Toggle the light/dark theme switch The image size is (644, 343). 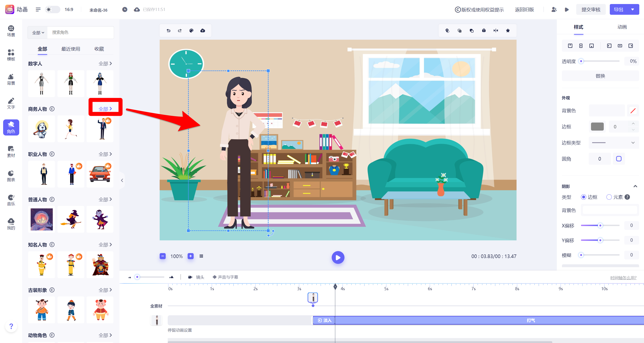point(52,9)
